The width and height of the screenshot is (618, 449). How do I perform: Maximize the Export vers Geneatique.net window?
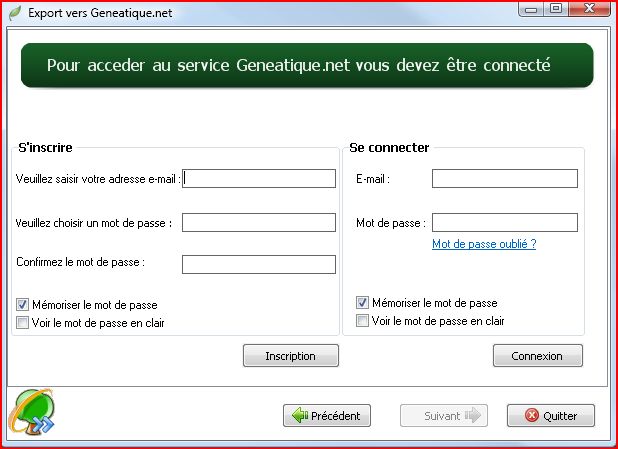(x=556, y=9)
